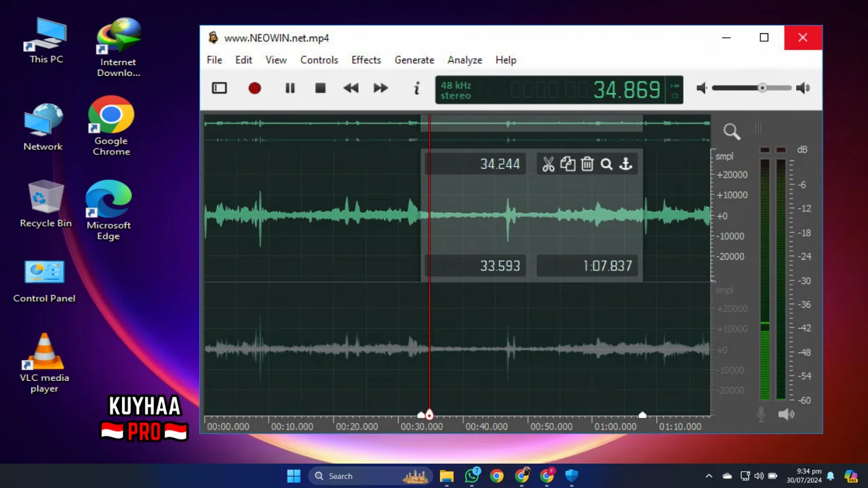Open Recycle Bin on desktop
The height and width of the screenshot is (488, 868).
45,203
